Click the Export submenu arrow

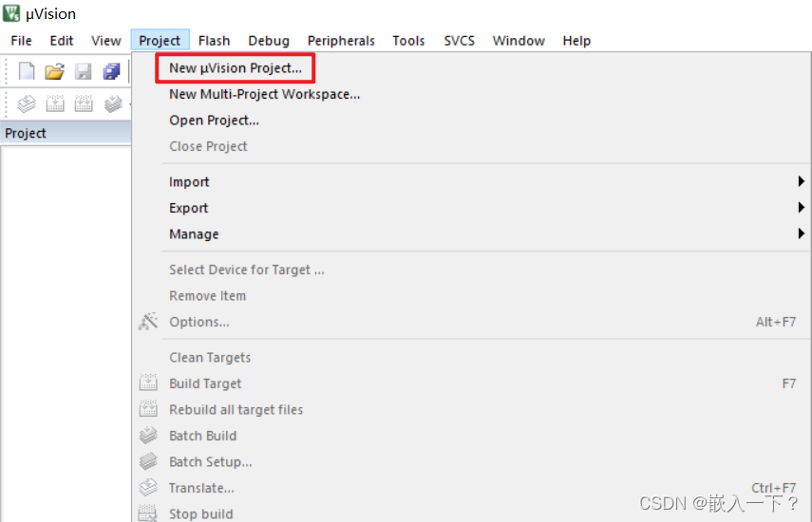pyautogui.click(x=801, y=208)
